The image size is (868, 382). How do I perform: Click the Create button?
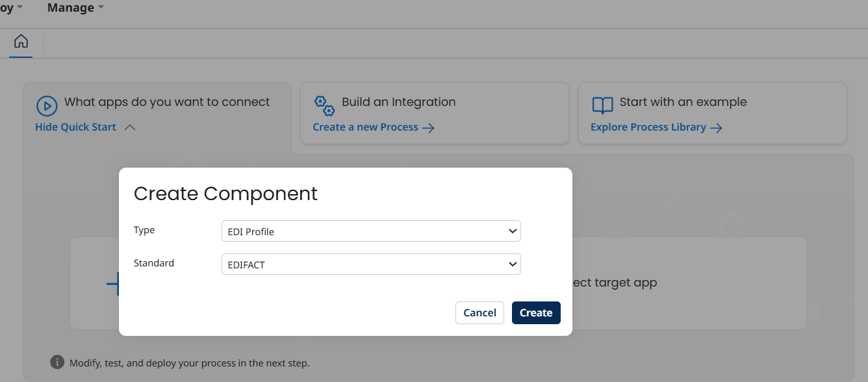(x=536, y=312)
